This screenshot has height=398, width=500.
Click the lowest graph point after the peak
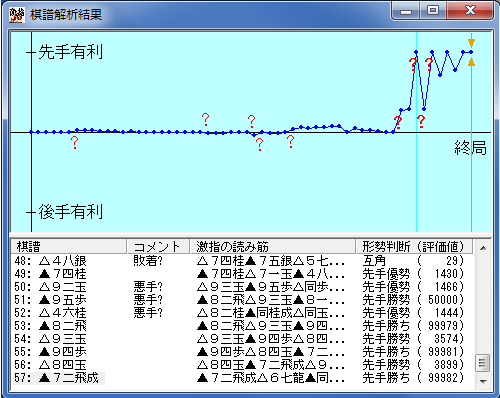424,109
